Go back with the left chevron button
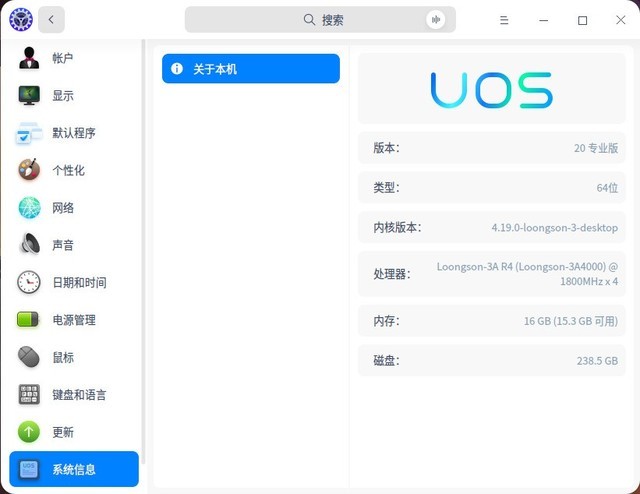The image size is (640, 494). 51,20
